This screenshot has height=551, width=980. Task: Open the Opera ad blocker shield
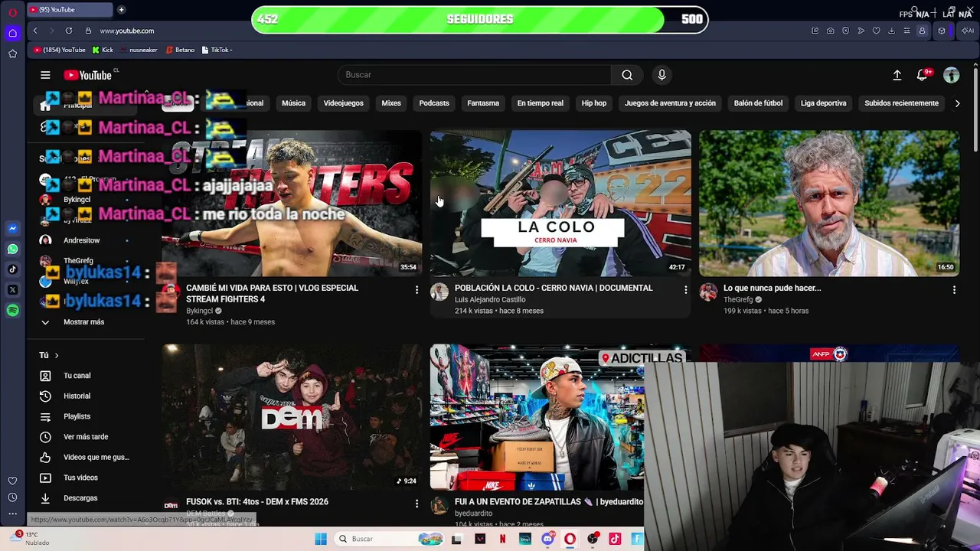coord(845,31)
